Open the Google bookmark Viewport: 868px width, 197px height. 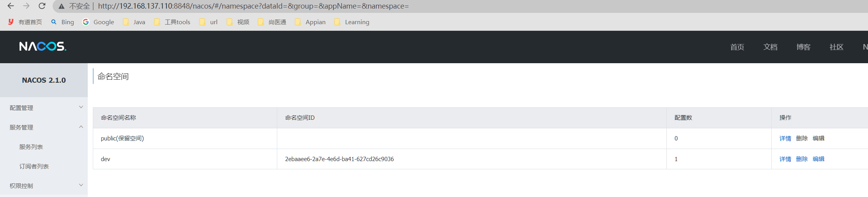[x=98, y=22]
